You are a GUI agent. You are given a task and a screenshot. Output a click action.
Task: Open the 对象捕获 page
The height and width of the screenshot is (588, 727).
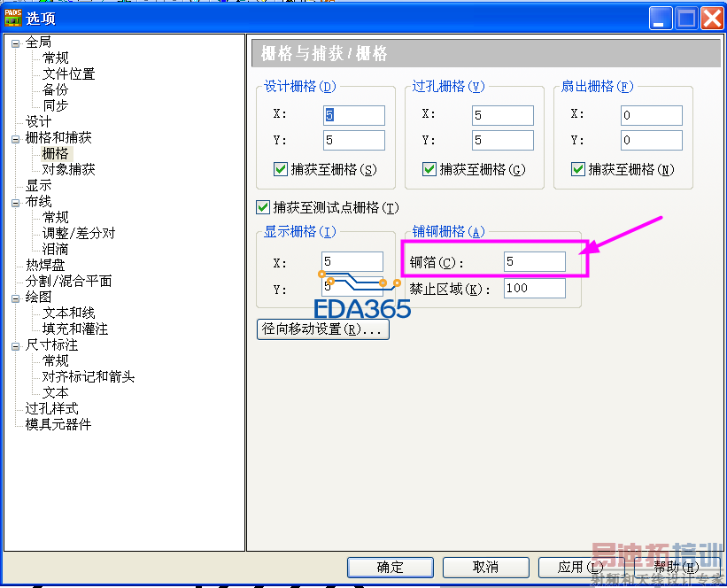coord(68,169)
